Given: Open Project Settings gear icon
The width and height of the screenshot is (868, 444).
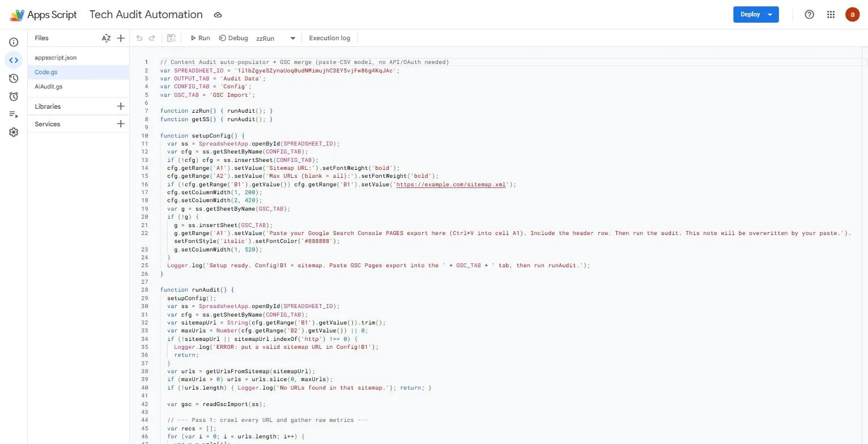Looking at the screenshot, I should tap(14, 132).
